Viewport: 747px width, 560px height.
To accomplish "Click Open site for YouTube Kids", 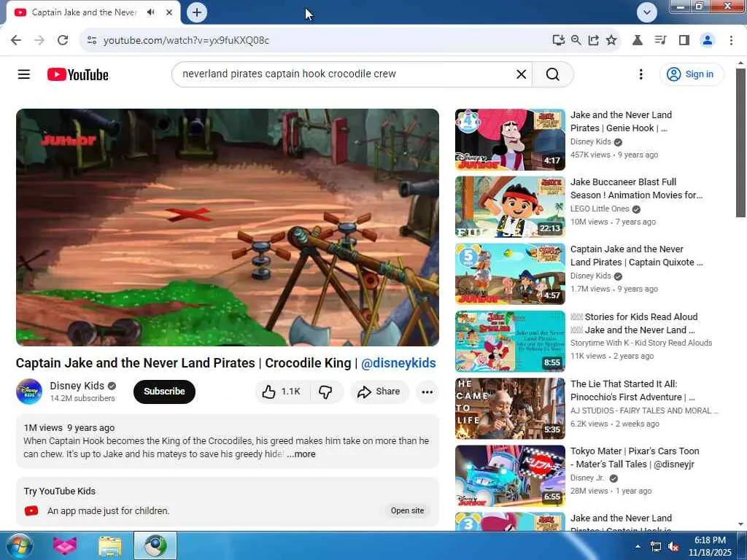I will [407, 510].
